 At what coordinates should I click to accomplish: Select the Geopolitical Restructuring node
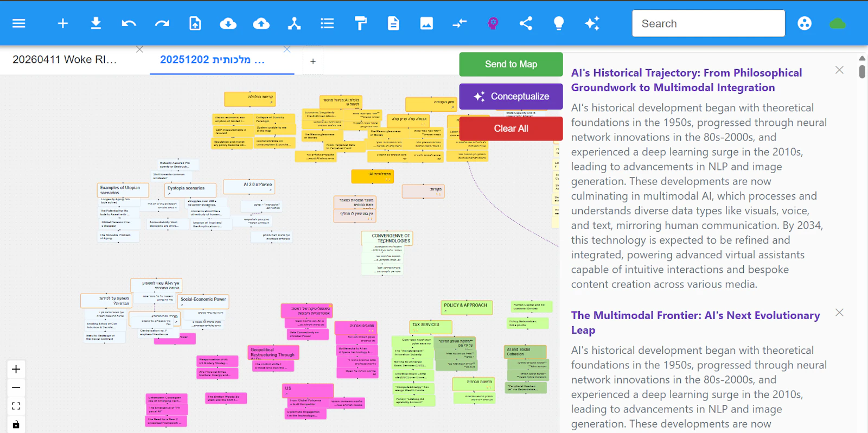(274, 353)
